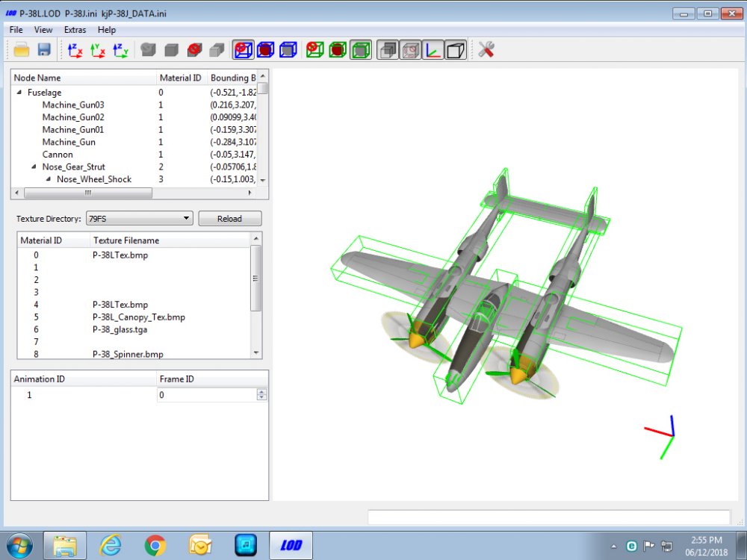Collapse the Nose_Gear_Strut node
The image size is (747, 560).
tap(34, 167)
